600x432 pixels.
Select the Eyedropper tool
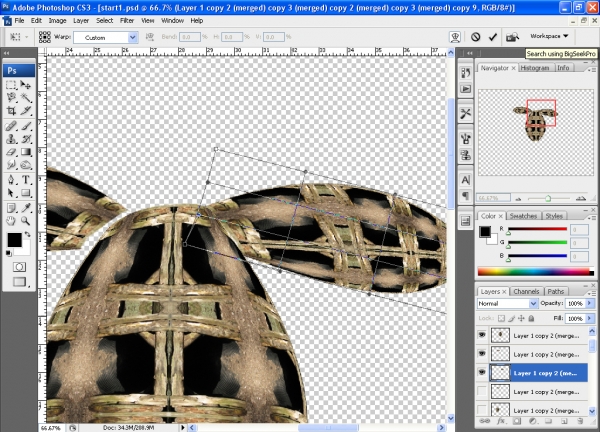tap(26, 208)
